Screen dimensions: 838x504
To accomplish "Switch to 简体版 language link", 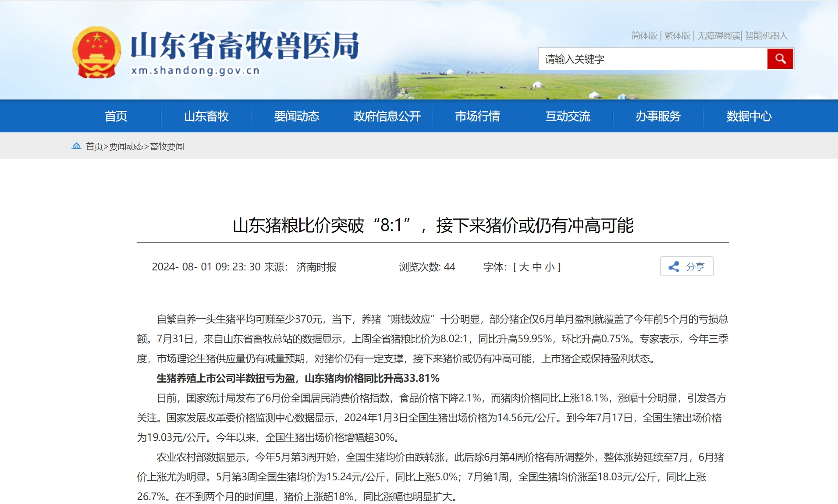I will (x=644, y=35).
